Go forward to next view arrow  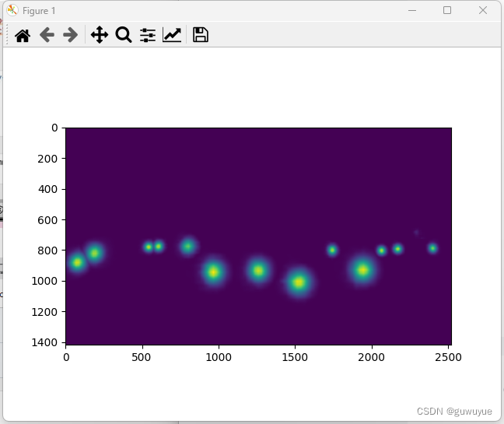pos(71,35)
